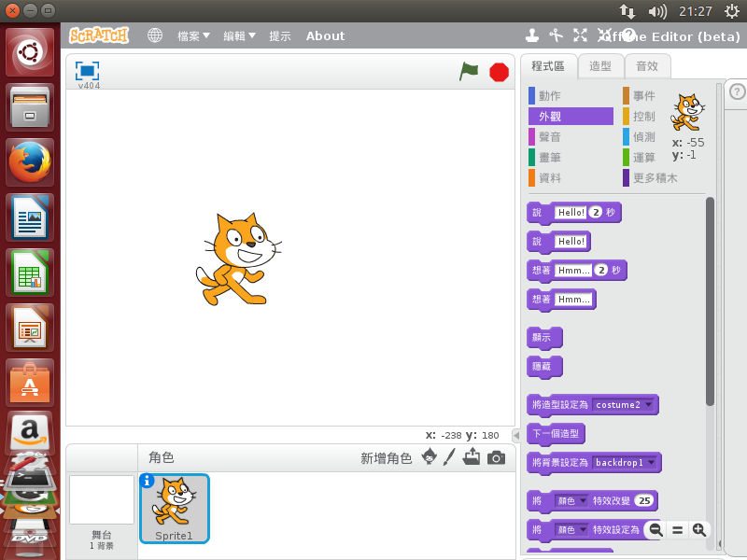747x560 pixels.
Task: Edit Hmm... text in timed 想著 block
Action: [x=573, y=271]
